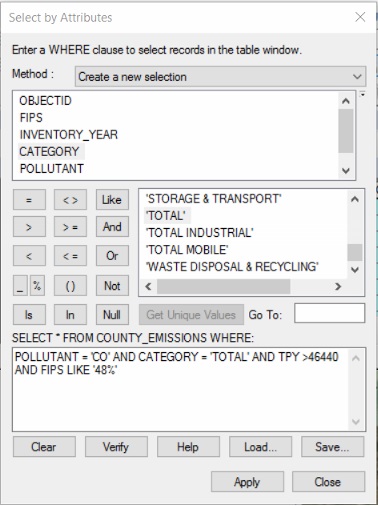Click the Verify button
This screenshot has height=506, width=378.
point(116,447)
